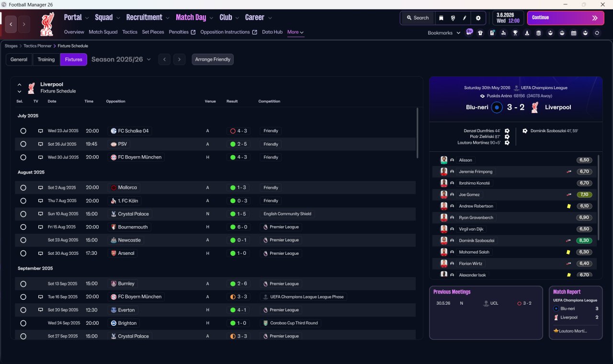613x364 pixels.
Task: Select the PSV fixture radio button
Action: 23,144
